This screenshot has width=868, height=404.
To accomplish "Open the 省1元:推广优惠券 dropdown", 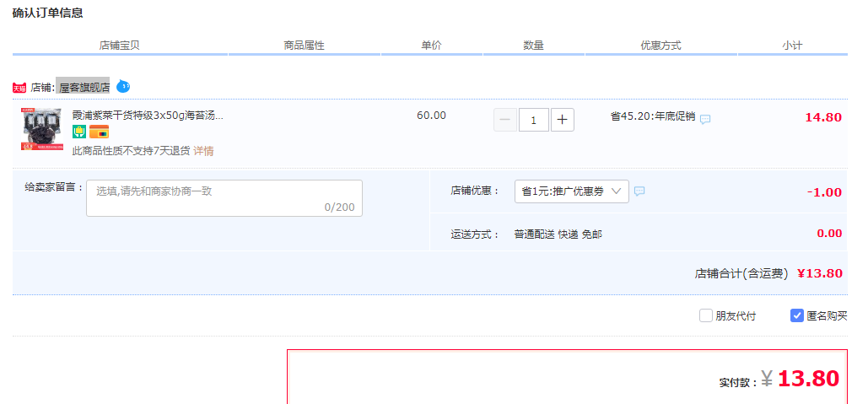I will (x=572, y=191).
